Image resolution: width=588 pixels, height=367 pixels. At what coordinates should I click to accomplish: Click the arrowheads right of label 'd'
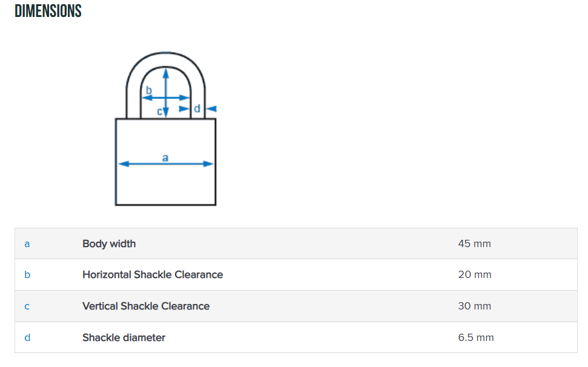pos(211,109)
